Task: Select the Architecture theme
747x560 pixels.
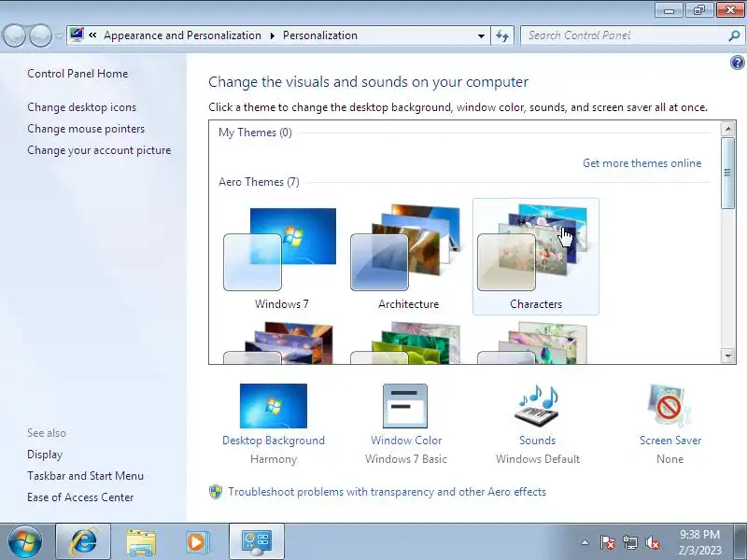Action: point(408,258)
